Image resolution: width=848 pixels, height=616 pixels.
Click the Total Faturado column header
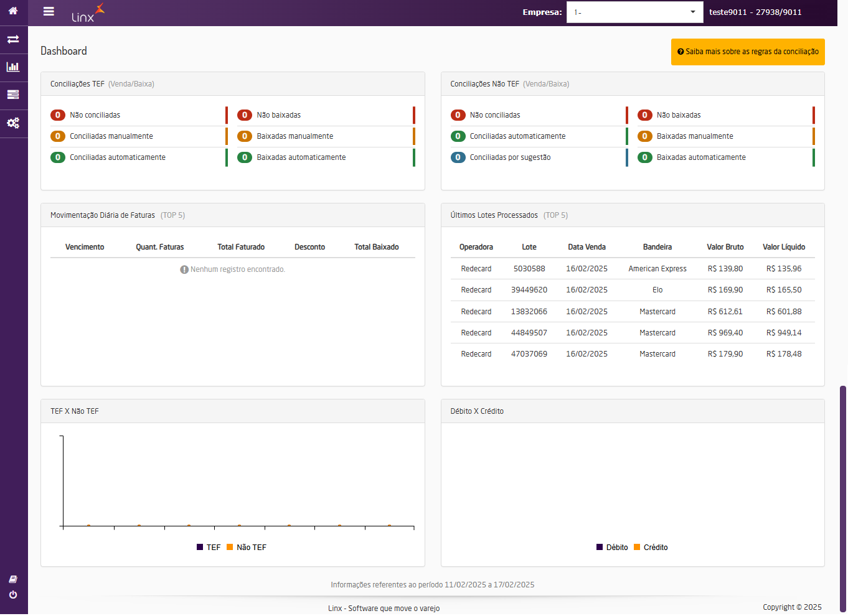tap(241, 247)
